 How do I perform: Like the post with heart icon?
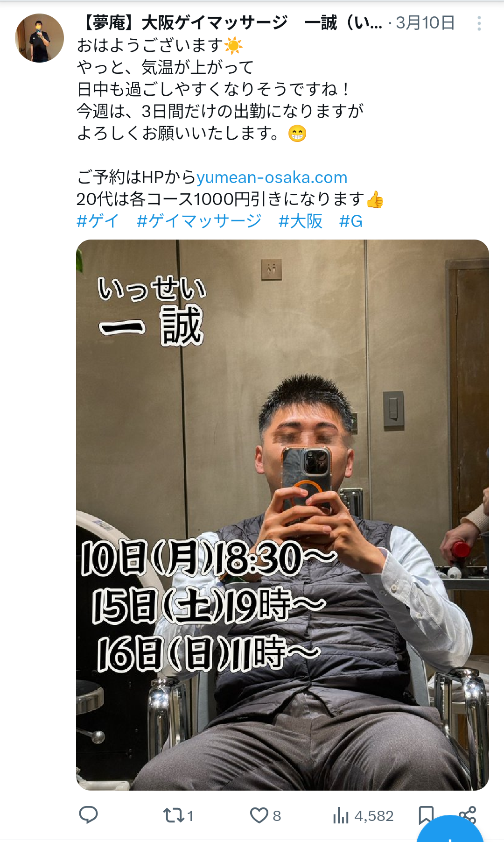(x=259, y=815)
